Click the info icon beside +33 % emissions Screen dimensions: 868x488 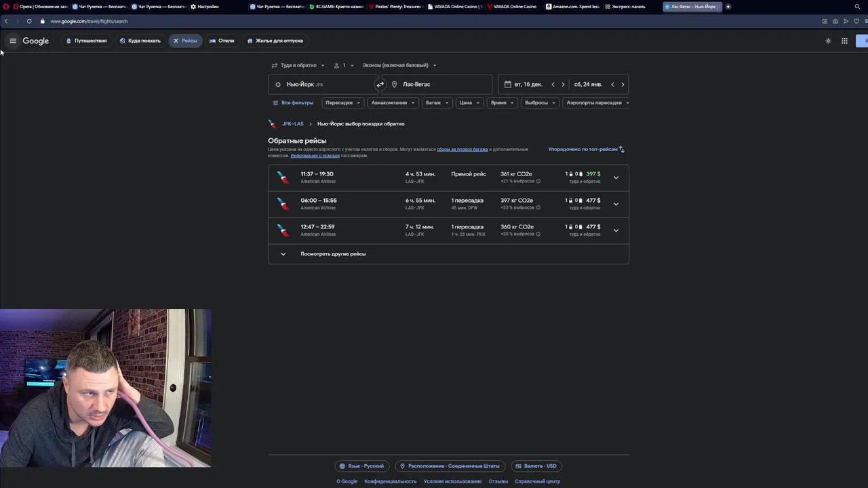(538, 208)
